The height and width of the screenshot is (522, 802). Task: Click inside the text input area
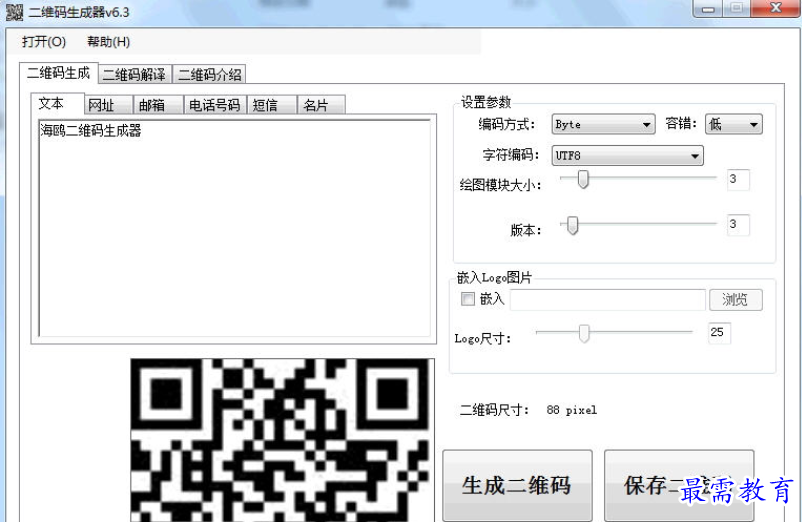(235, 228)
